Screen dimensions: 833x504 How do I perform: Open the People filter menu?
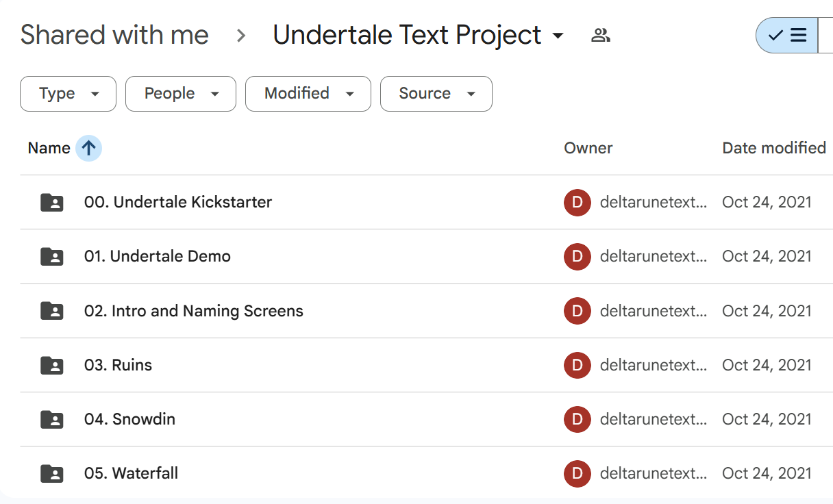pos(180,94)
